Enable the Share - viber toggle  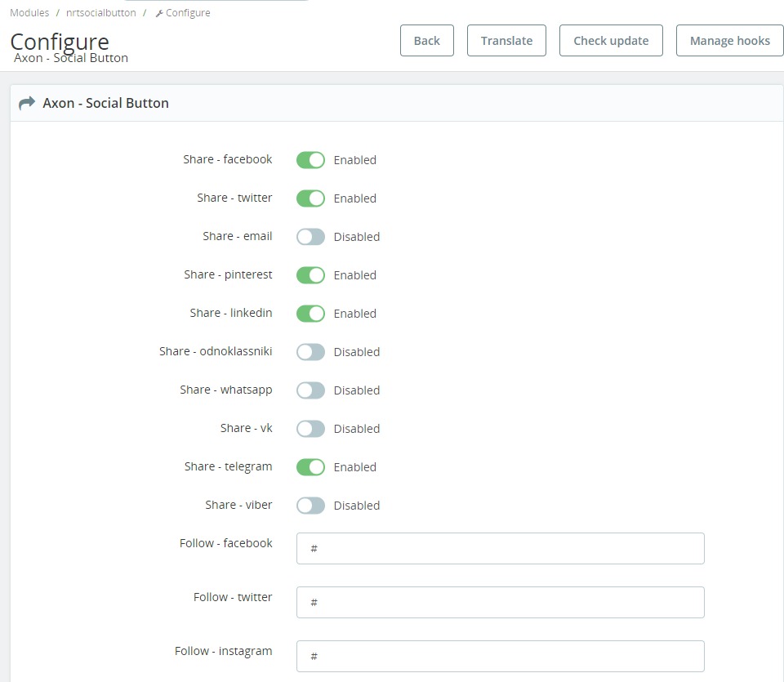click(x=310, y=506)
